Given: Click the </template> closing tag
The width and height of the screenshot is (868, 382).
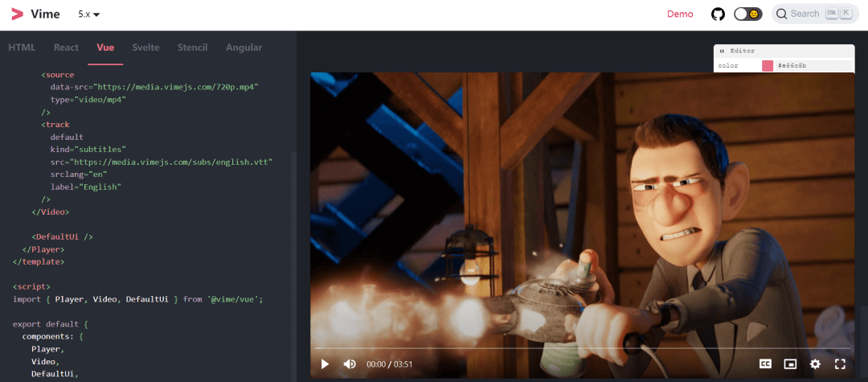Looking at the screenshot, I should click(39, 261).
